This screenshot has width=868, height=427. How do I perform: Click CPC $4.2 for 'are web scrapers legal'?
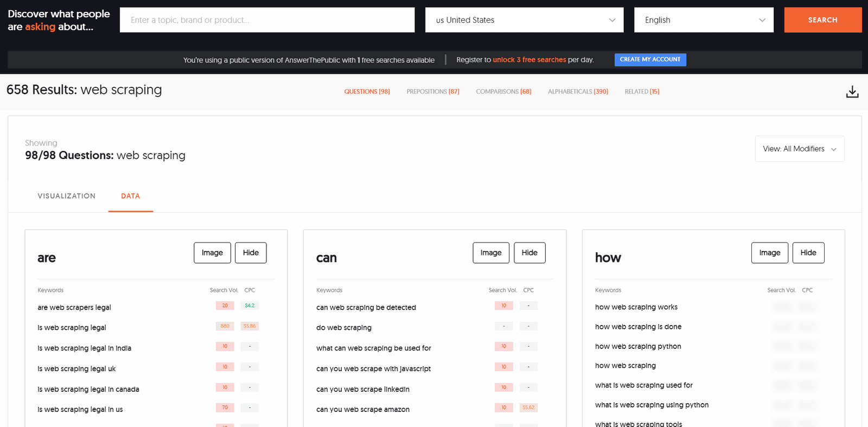[250, 305]
